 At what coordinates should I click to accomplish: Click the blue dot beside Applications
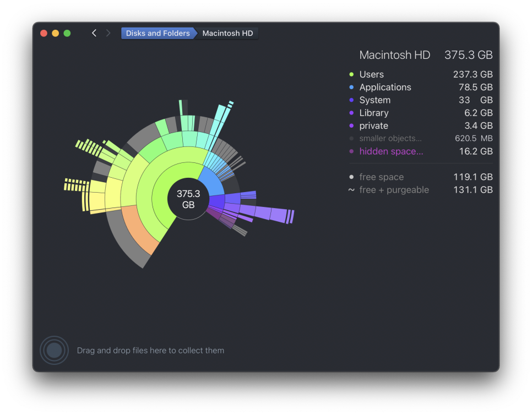(x=351, y=87)
